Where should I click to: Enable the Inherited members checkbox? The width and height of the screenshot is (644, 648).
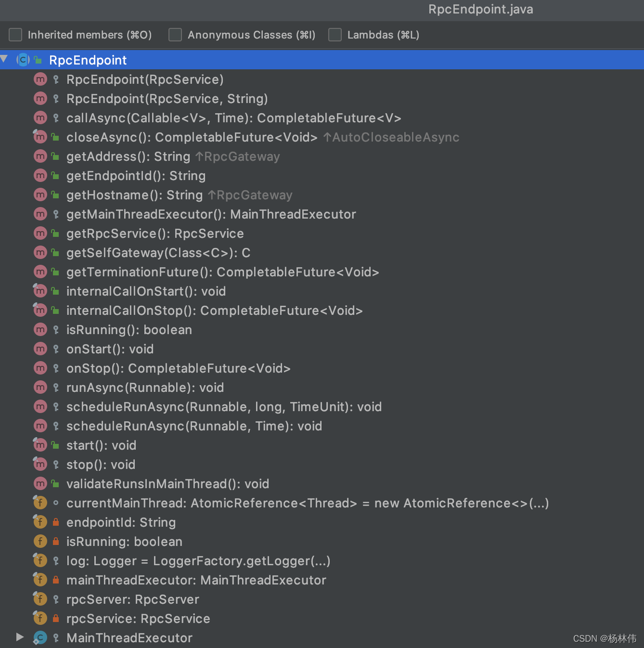click(16, 35)
